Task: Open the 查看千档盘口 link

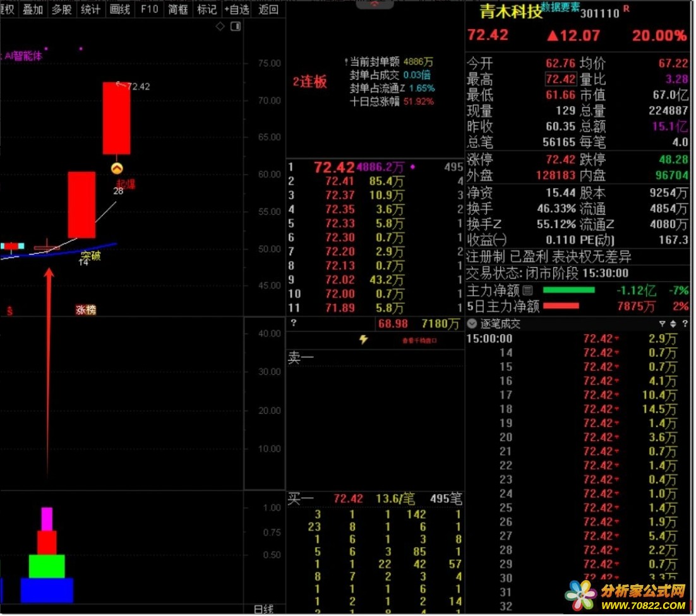Action: [419, 341]
